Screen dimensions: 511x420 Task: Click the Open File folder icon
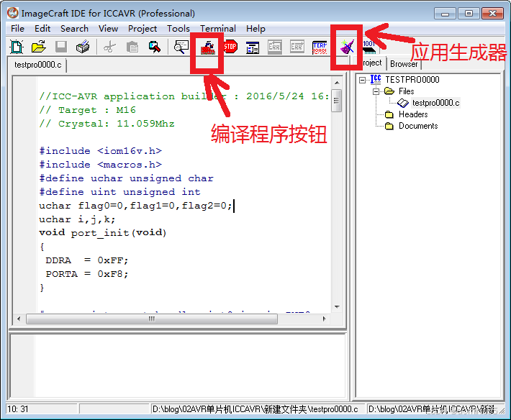[38, 47]
